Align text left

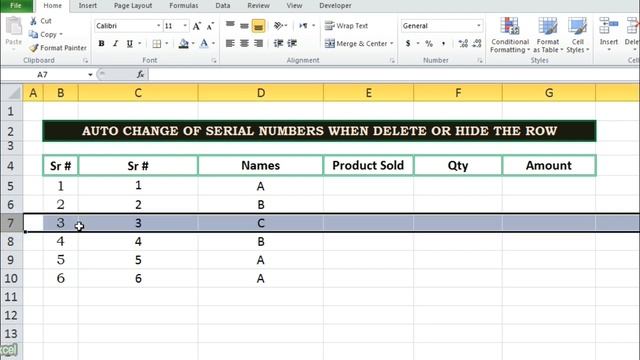230,43
